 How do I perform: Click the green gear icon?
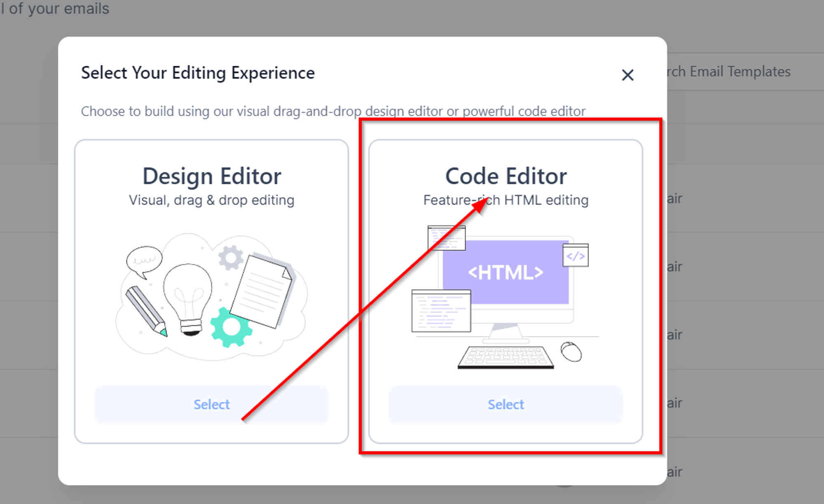[231, 327]
